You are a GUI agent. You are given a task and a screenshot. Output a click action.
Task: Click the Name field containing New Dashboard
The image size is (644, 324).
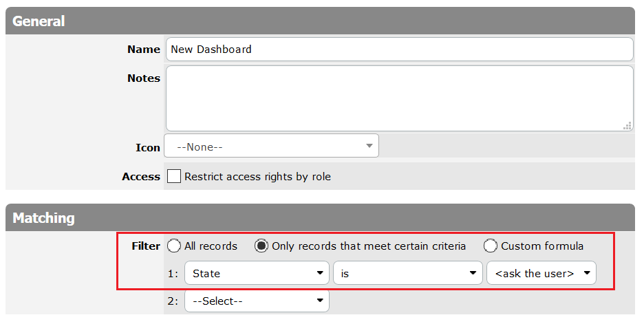coord(399,50)
